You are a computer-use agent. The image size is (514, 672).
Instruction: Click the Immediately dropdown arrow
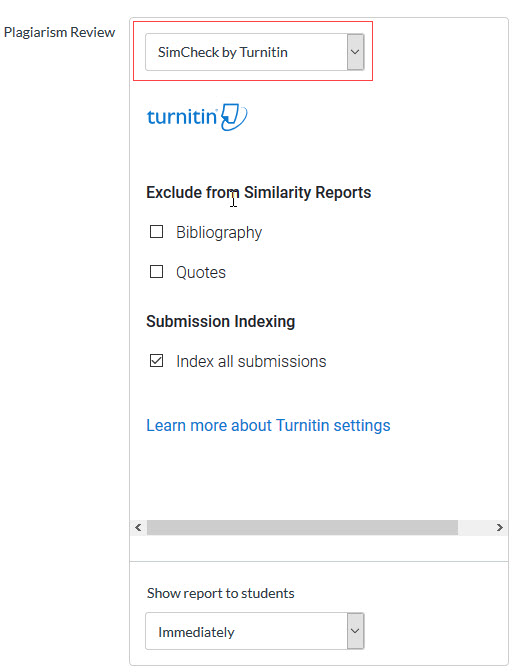click(355, 631)
